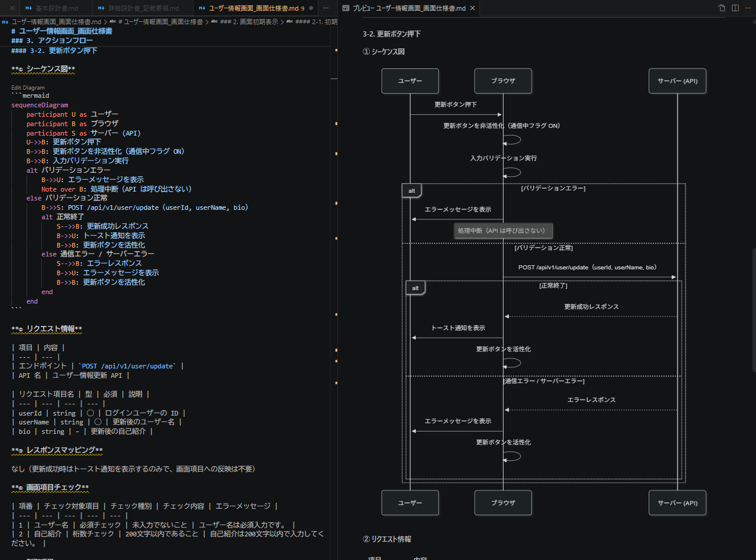756x560 pixels.
Task: Click the markdown icon on the 基本設計書.md tab
Action: point(28,8)
